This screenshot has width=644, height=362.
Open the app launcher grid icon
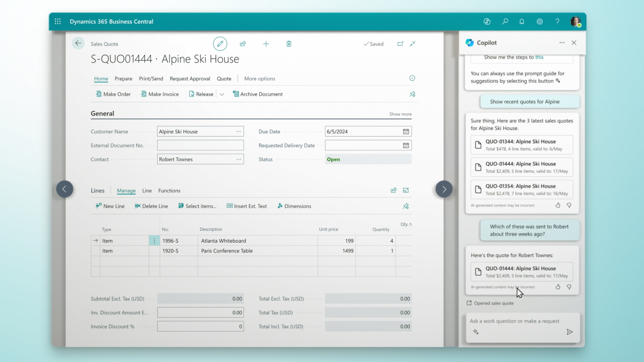click(58, 22)
